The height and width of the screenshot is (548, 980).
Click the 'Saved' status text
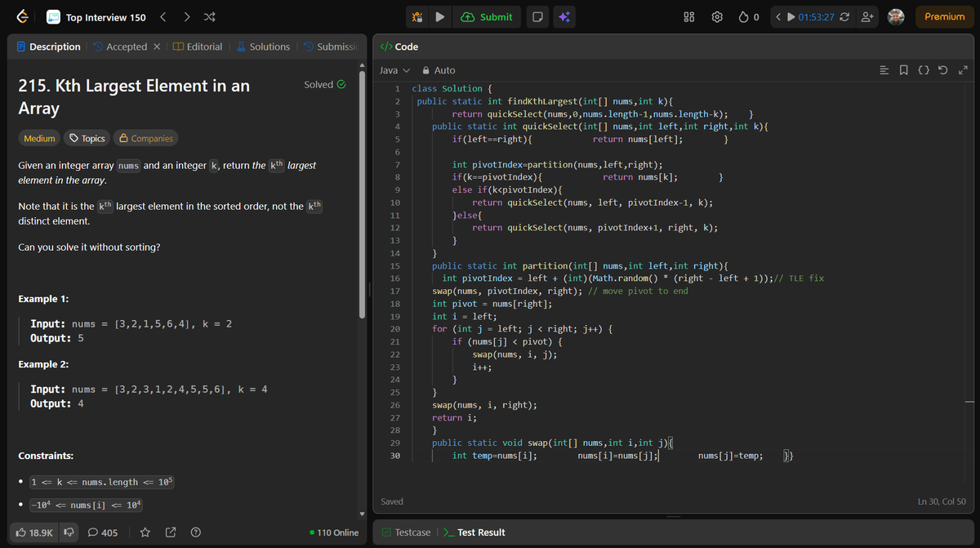tap(392, 501)
